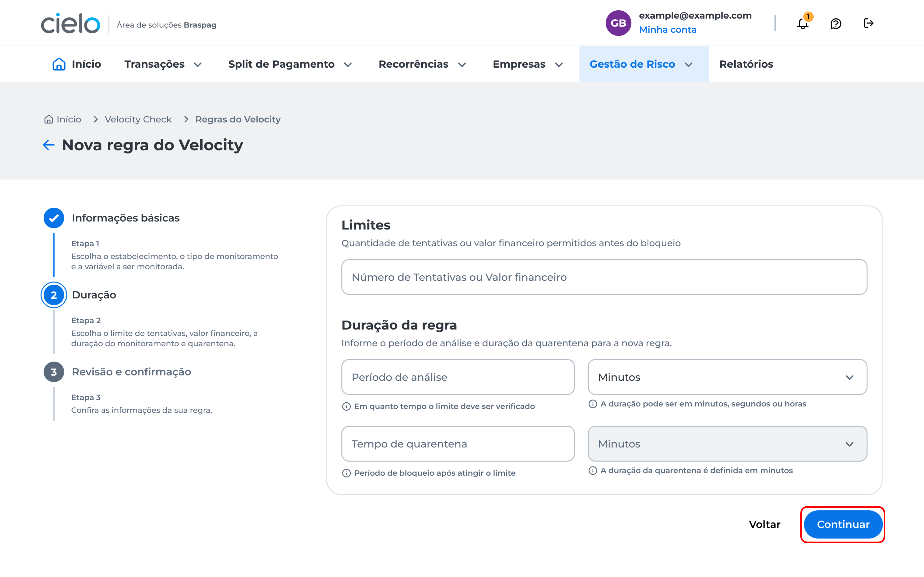924x577 pixels.
Task: Click the GB user avatar
Action: [x=618, y=23]
